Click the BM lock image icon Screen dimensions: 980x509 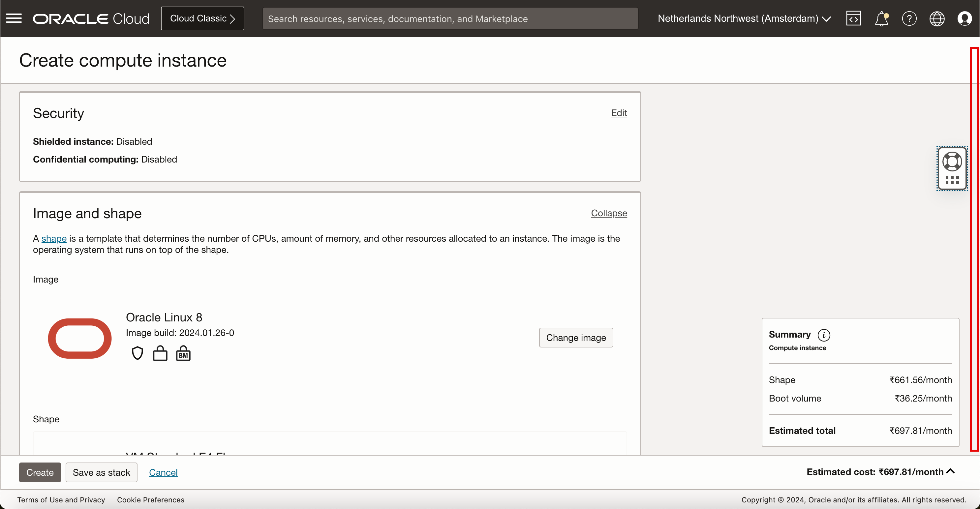(x=183, y=353)
